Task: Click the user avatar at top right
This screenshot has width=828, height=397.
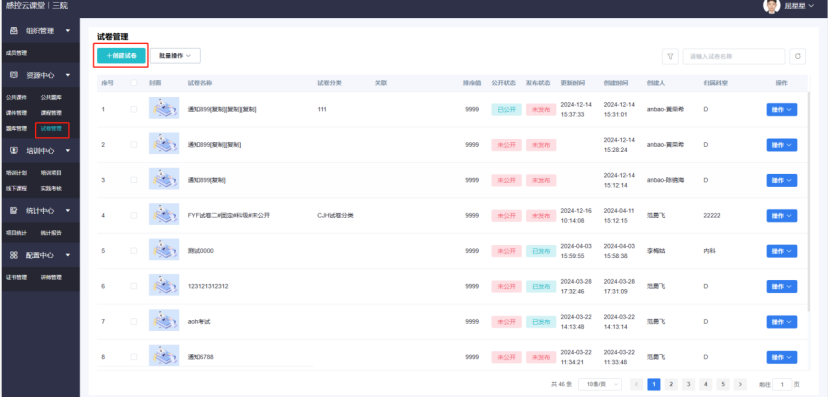Action: tap(771, 6)
